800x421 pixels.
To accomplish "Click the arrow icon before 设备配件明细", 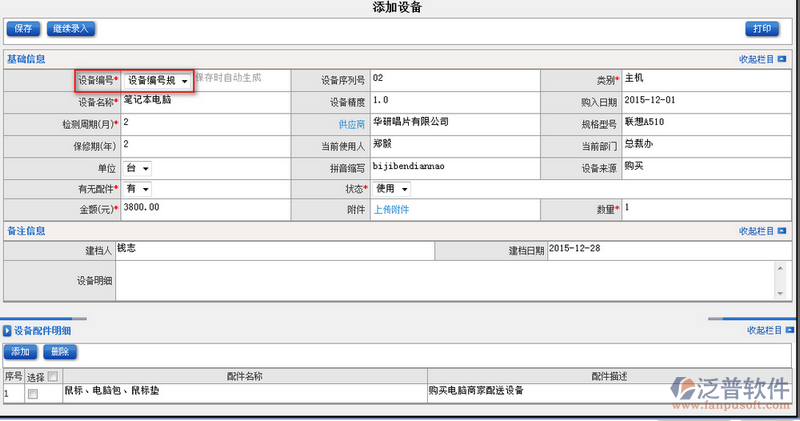I will 7,330.
